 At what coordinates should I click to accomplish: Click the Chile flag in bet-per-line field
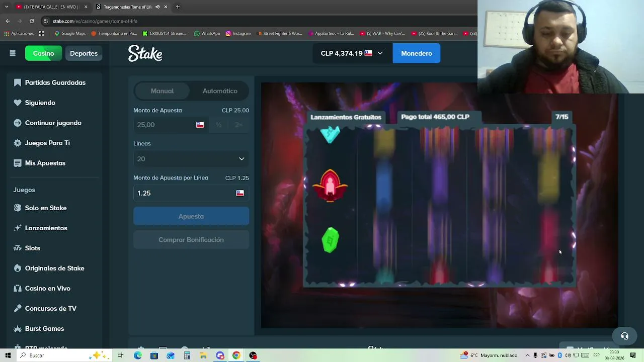coord(240,193)
